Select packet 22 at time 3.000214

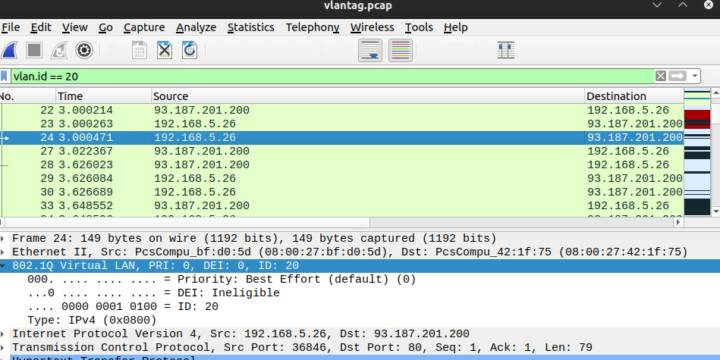(342, 110)
